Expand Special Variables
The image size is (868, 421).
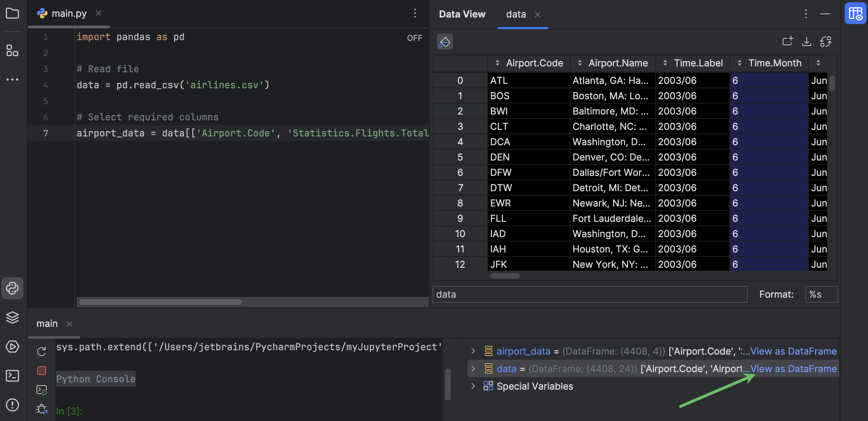(x=473, y=386)
